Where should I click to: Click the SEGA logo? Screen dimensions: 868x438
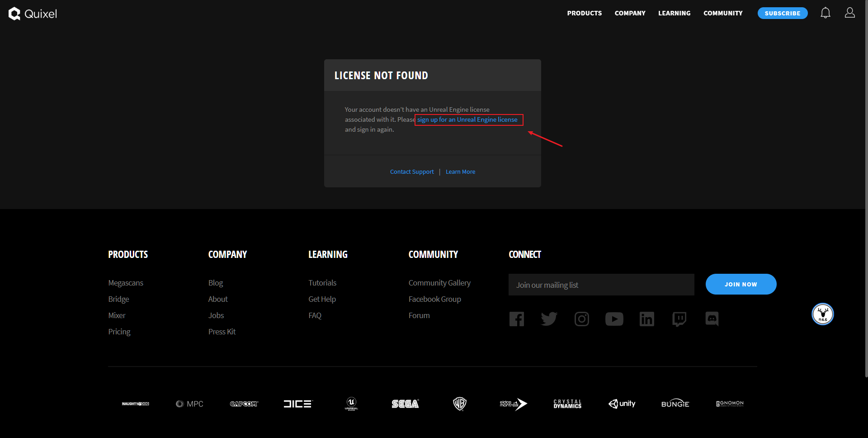pos(406,404)
